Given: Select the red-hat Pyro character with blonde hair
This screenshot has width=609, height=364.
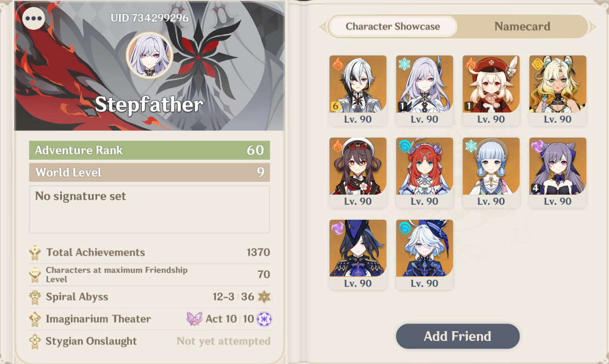Looking at the screenshot, I should (x=491, y=90).
